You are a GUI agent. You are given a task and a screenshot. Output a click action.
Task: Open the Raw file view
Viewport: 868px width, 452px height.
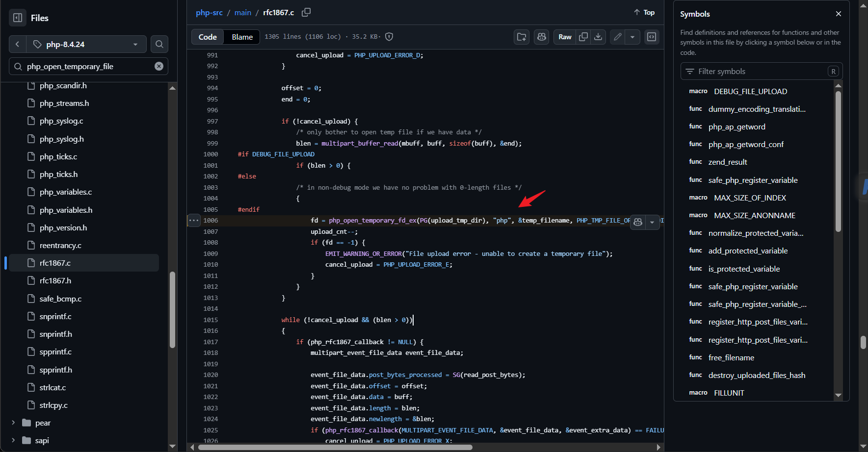(565, 37)
